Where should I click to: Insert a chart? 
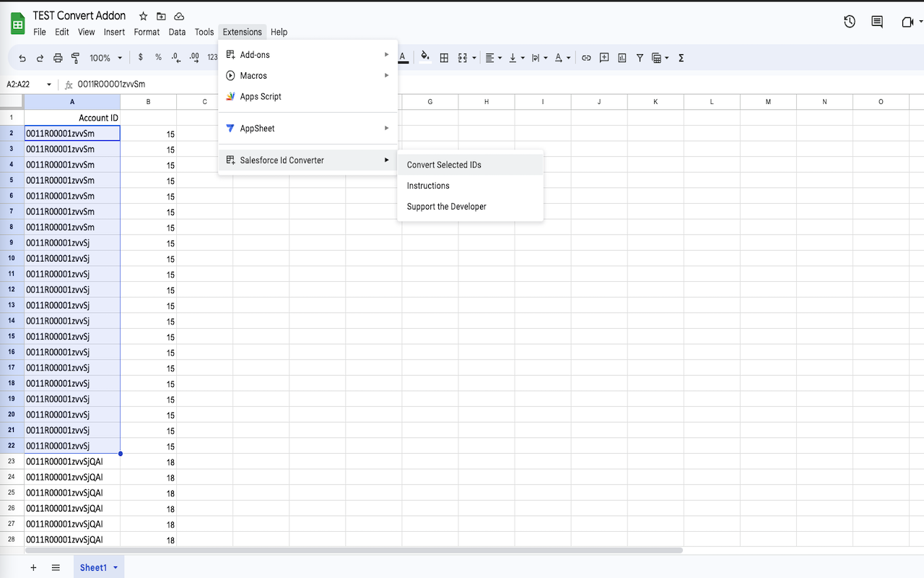[x=622, y=58]
